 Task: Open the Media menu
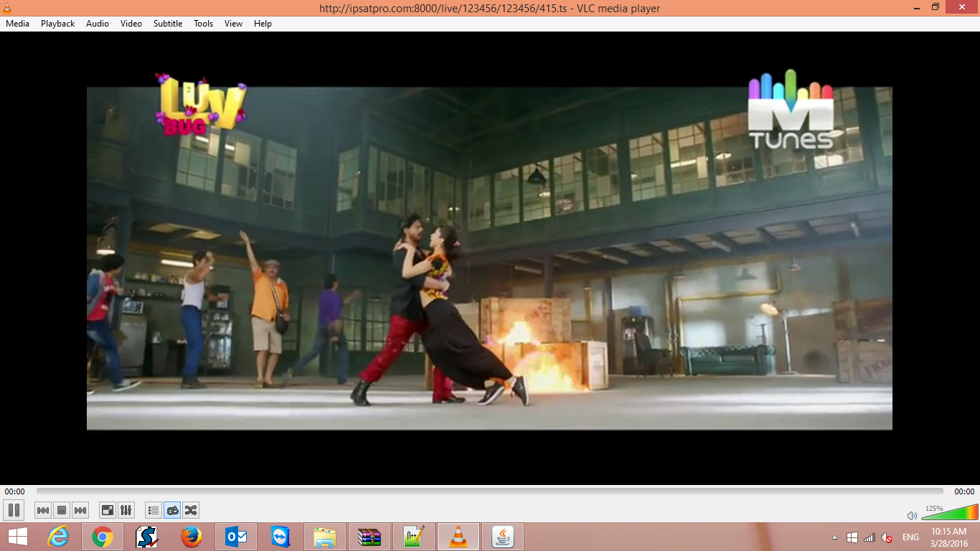pos(17,24)
